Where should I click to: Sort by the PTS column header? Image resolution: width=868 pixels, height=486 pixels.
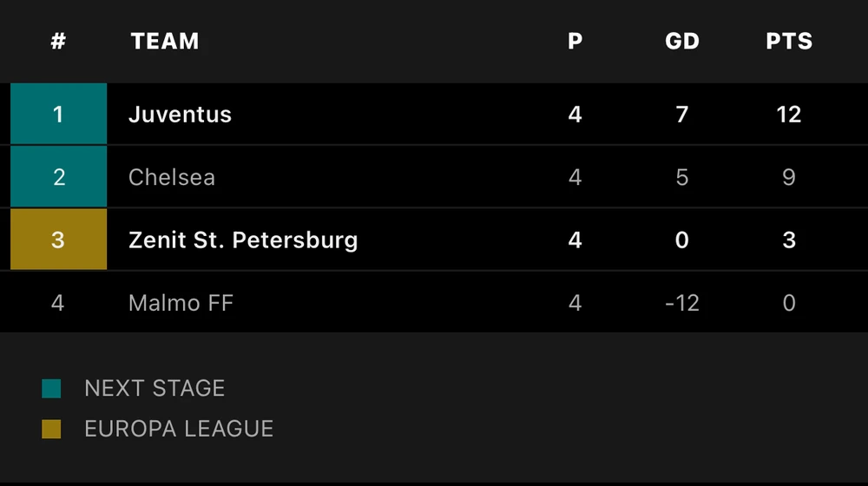tap(789, 41)
